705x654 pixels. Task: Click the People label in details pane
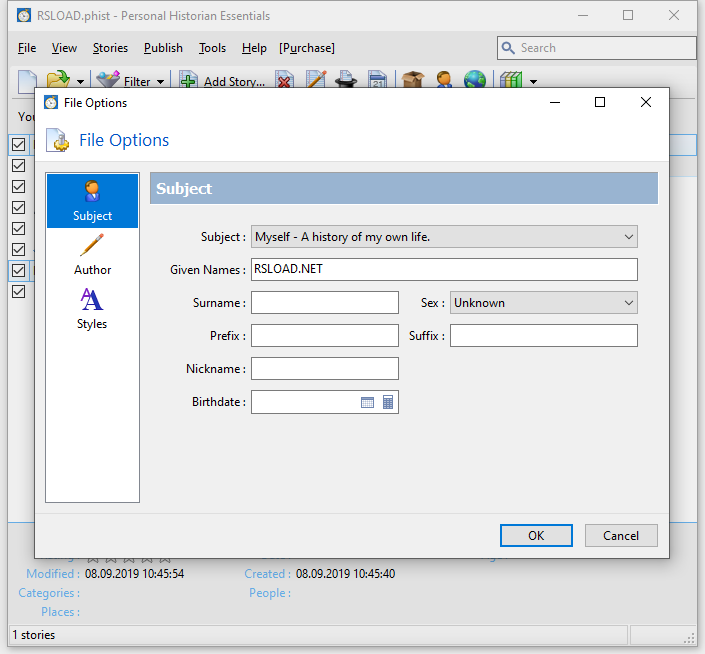270,593
